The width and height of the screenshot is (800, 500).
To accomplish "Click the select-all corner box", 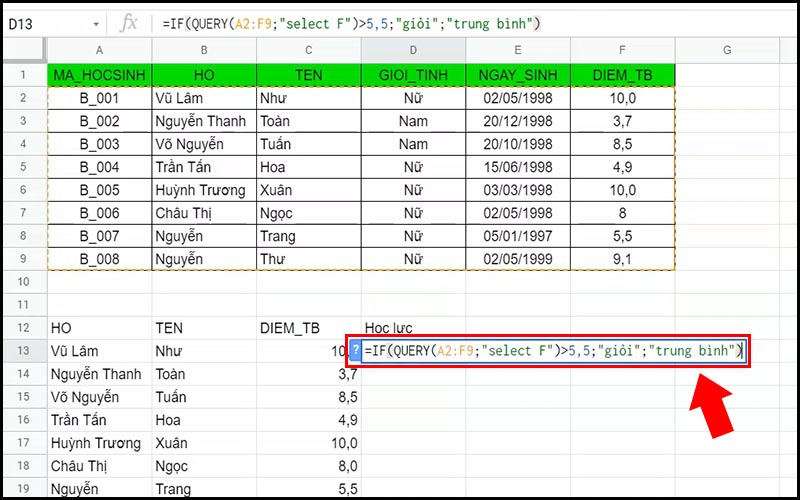I will point(24,50).
